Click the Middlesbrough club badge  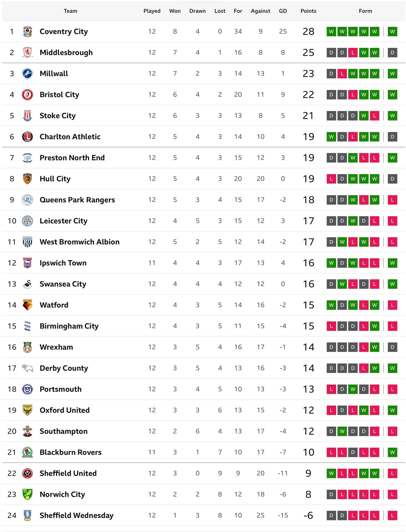(x=27, y=52)
